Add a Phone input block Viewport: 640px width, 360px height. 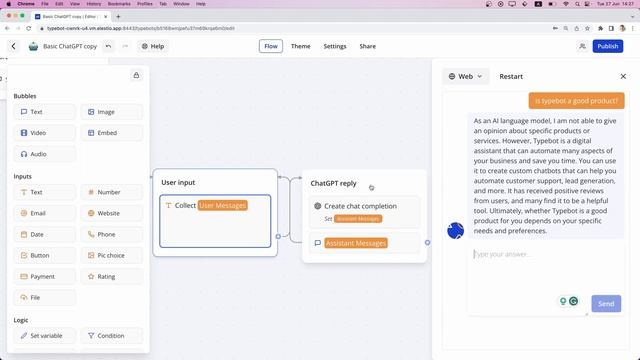pyautogui.click(x=111, y=235)
